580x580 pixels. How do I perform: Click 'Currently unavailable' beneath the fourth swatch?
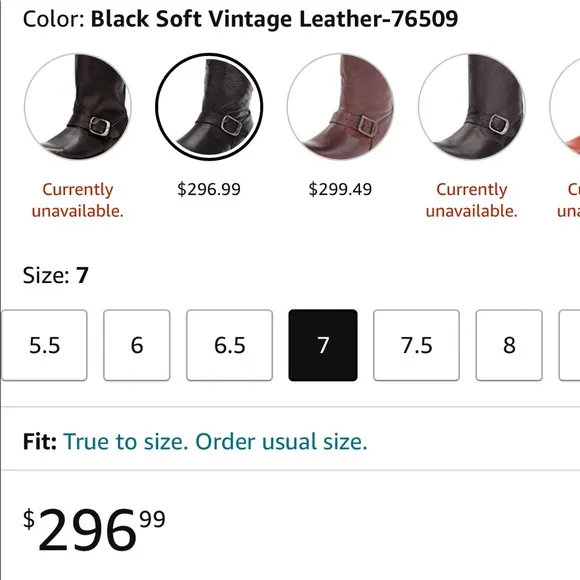click(x=472, y=200)
